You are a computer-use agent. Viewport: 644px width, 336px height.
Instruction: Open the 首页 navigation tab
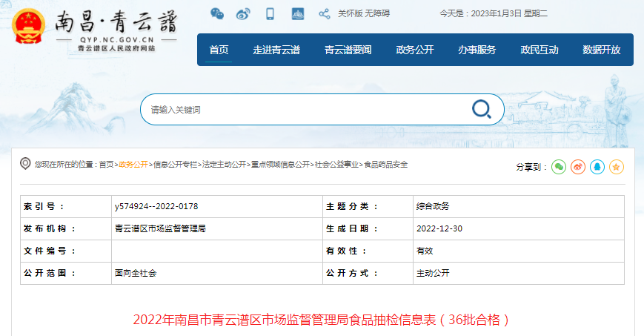pyautogui.click(x=219, y=50)
